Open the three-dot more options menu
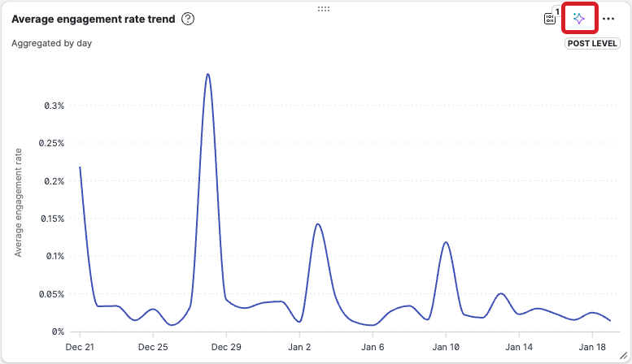The width and height of the screenshot is (632, 364). point(608,19)
